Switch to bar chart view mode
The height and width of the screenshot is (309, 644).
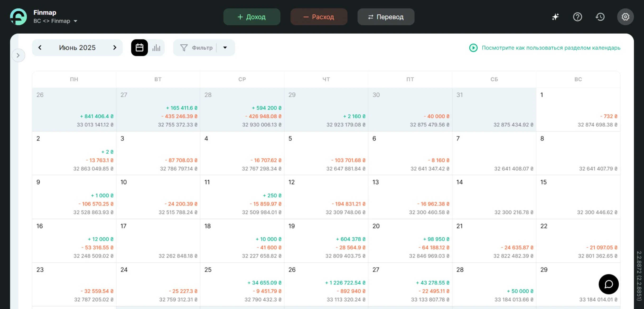pos(156,48)
